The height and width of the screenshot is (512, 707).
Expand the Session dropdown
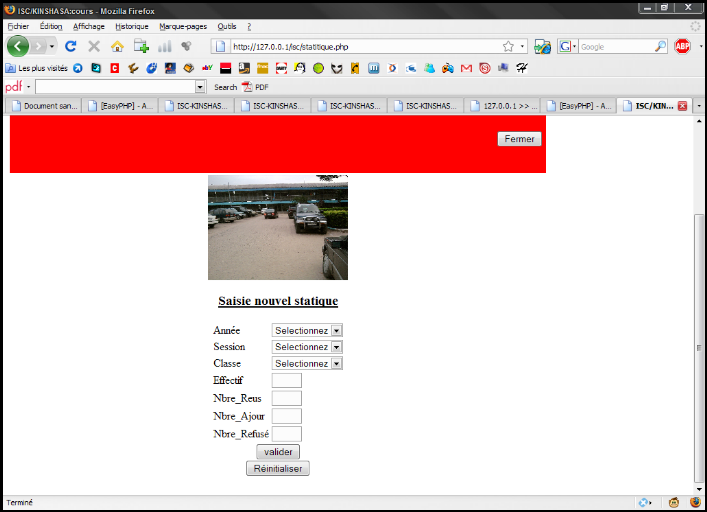(307, 347)
